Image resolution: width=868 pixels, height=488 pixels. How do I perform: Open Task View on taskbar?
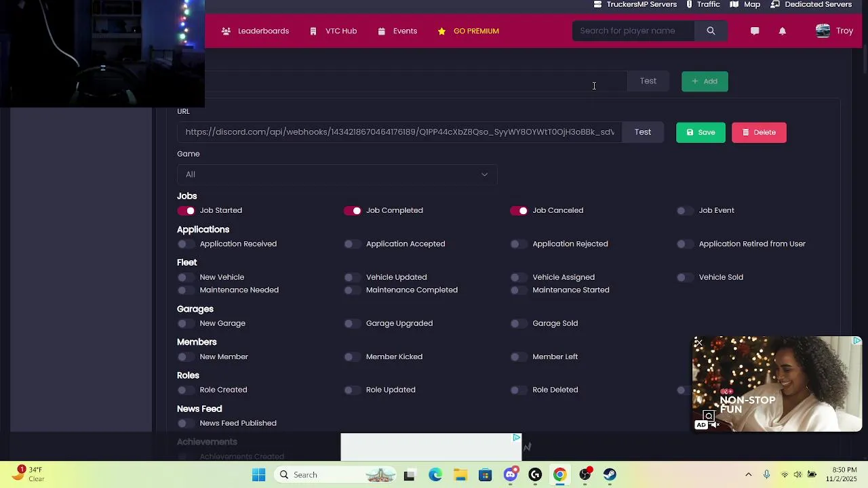[x=409, y=475]
